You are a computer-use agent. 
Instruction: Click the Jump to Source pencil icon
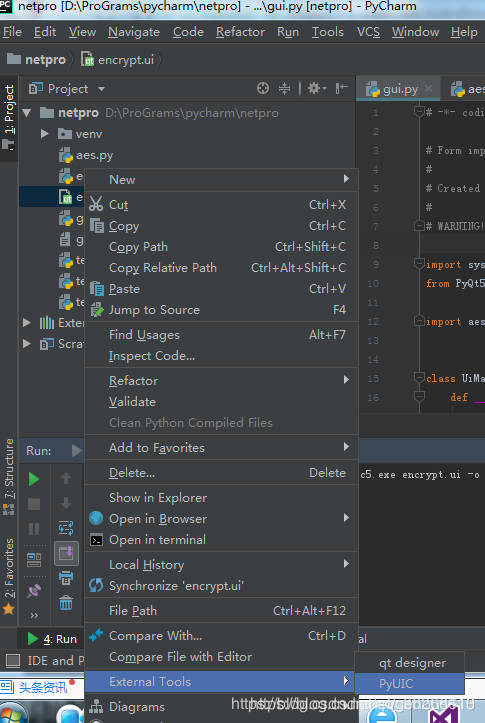point(97,310)
